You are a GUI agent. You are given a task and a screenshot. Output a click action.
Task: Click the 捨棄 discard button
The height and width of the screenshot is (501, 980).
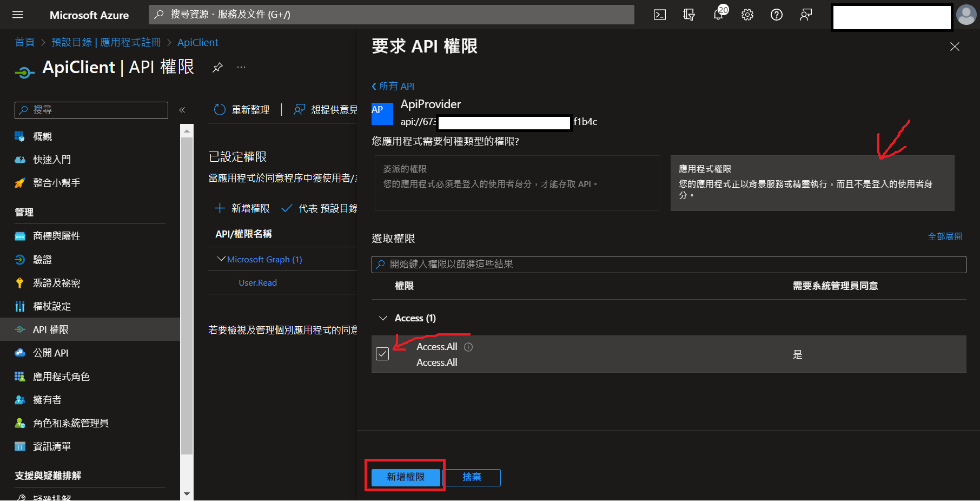tap(472, 477)
